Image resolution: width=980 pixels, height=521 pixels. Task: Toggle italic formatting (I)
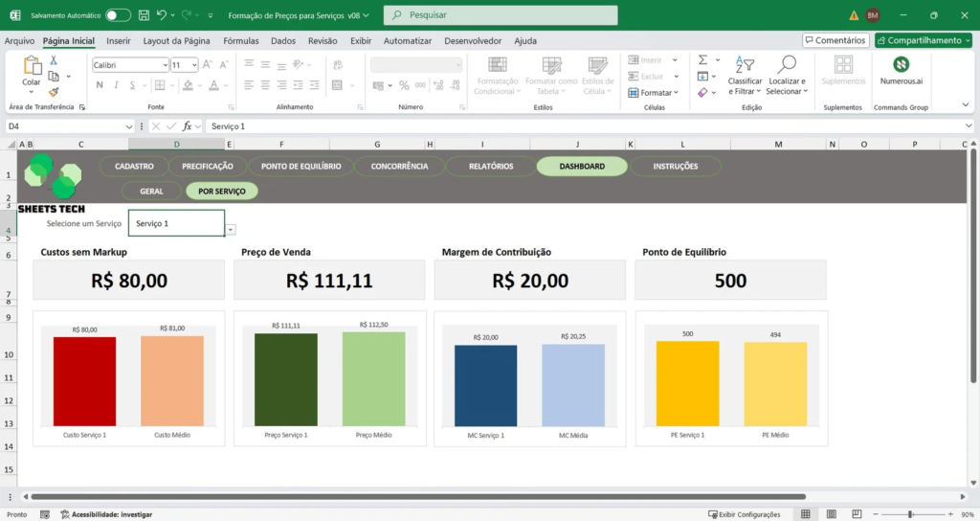point(114,85)
